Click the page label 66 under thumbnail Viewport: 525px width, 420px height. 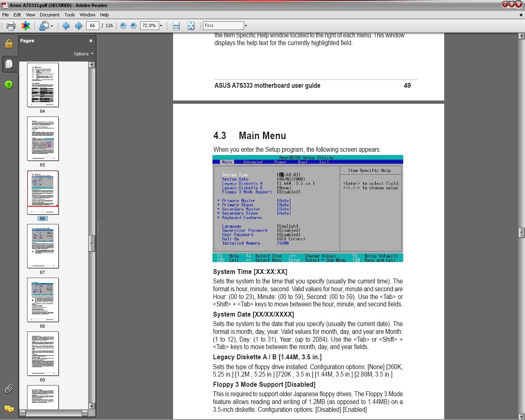[42, 219]
